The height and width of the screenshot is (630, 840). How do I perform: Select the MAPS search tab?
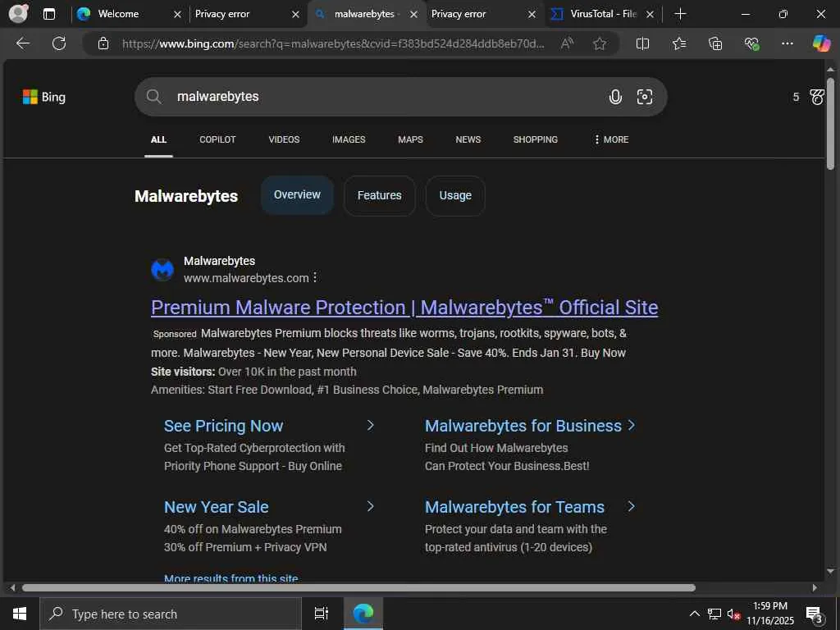pyautogui.click(x=410, y=139)
